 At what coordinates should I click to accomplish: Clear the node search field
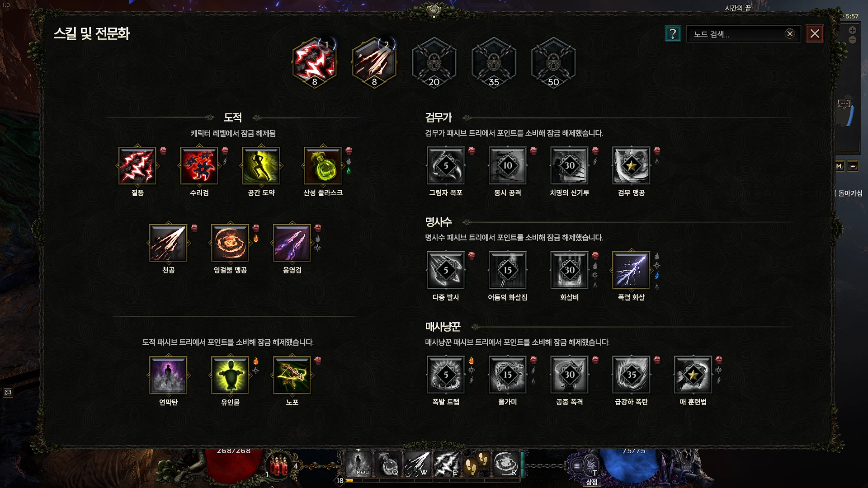coord(790,34)
